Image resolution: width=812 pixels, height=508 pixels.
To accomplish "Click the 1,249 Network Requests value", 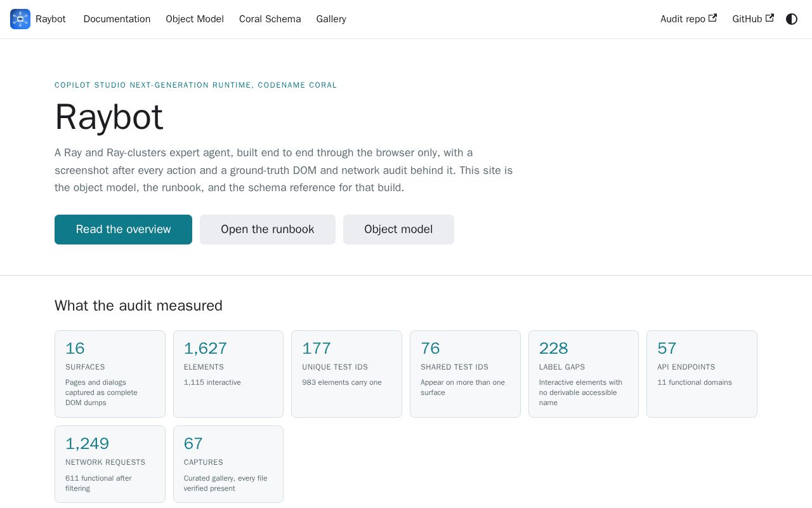I will pos(88,444).
